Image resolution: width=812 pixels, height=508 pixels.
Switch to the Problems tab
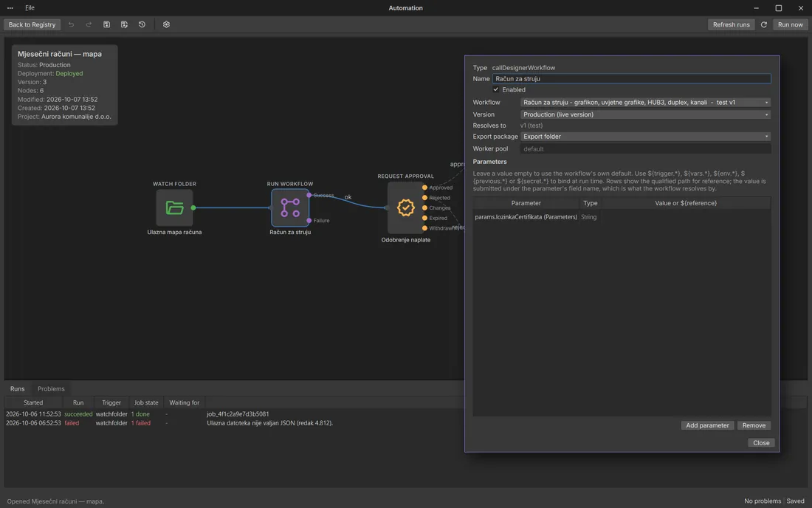click(51, 389)
